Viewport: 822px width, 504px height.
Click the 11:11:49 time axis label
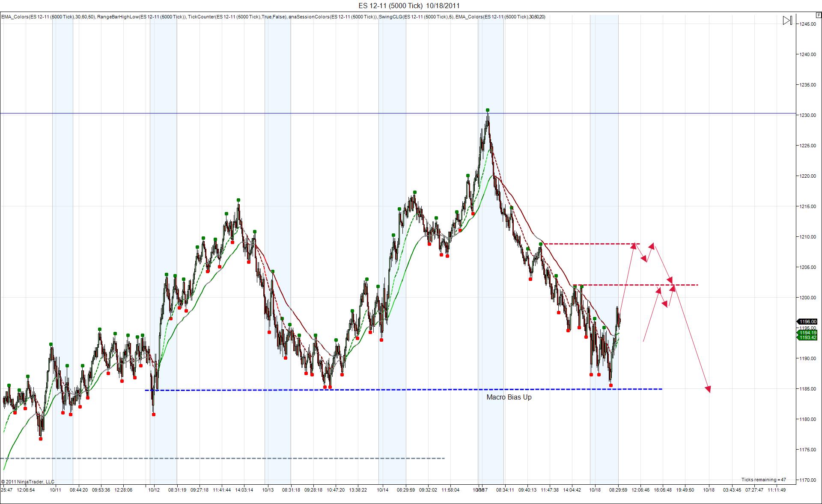tap(777, 490)
